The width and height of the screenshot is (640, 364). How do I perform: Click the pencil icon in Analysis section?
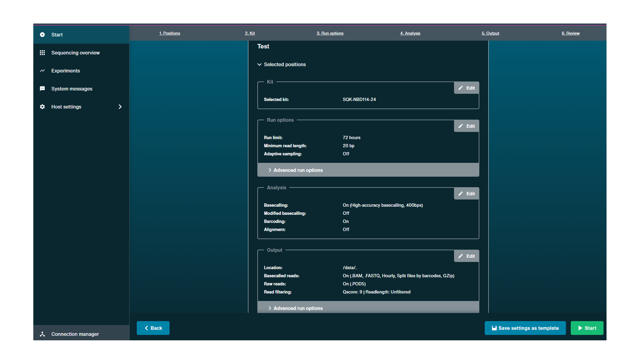[461, 194]
